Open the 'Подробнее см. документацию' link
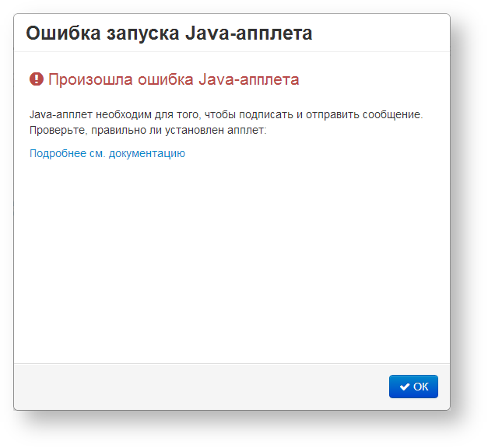The width and height of the screenshot is (488, 448). point(107,153)
